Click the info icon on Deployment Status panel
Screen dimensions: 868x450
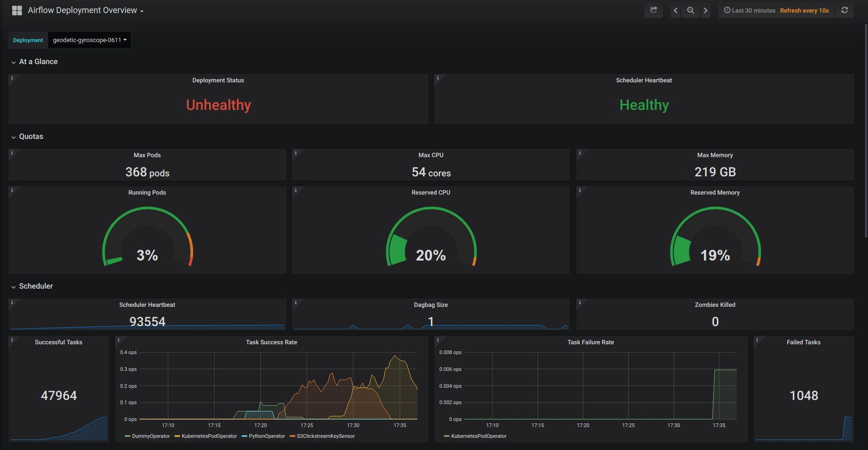point(12,78)
